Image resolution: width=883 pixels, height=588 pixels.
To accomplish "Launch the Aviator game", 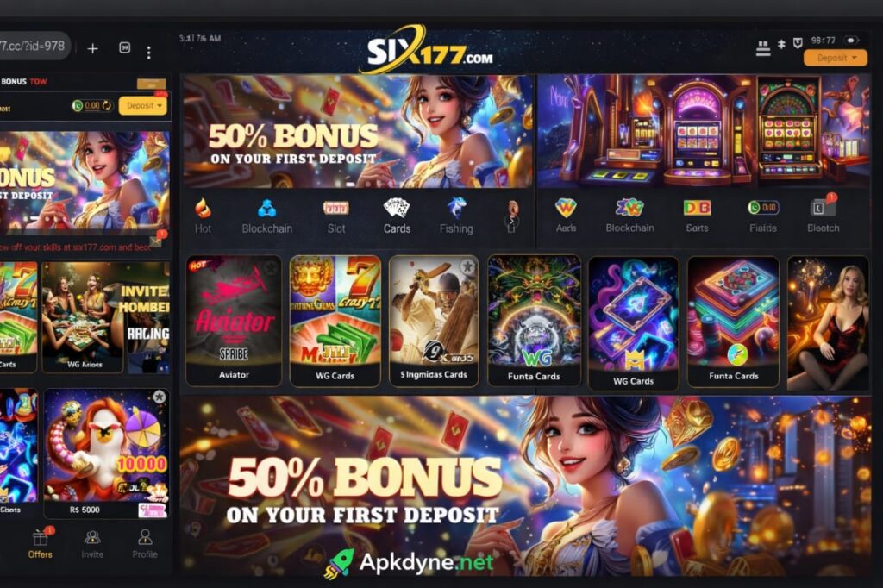I will [234, 321].
